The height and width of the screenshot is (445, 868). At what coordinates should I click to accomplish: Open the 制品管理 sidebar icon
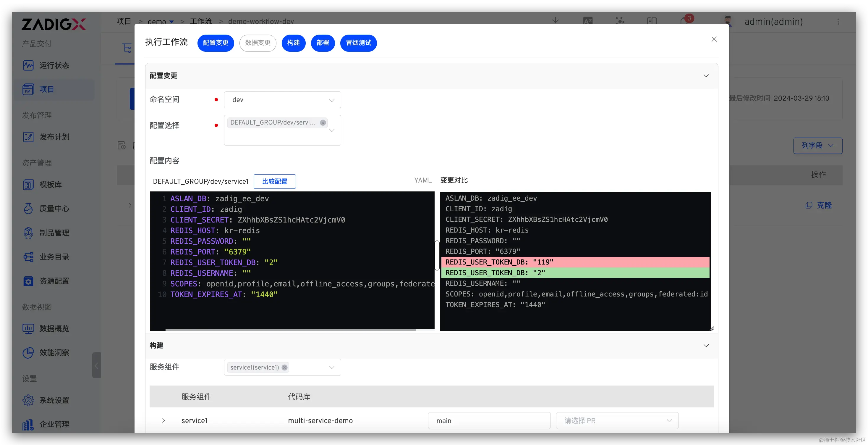(x=28, y=233)
